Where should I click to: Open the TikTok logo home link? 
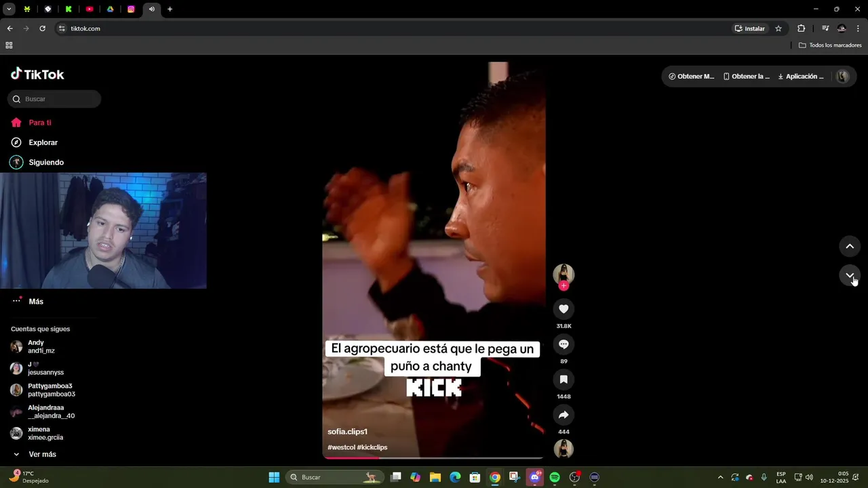click(37, 74)
